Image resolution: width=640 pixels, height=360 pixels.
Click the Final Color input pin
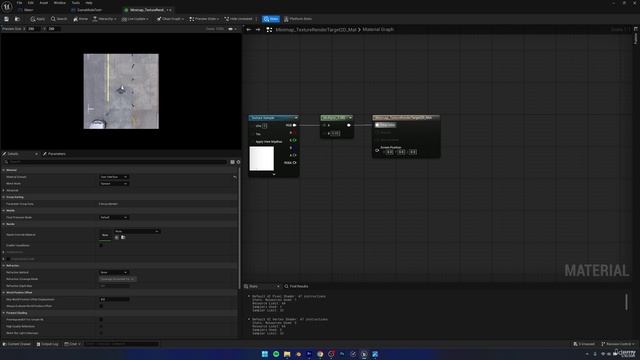point(378,125)
